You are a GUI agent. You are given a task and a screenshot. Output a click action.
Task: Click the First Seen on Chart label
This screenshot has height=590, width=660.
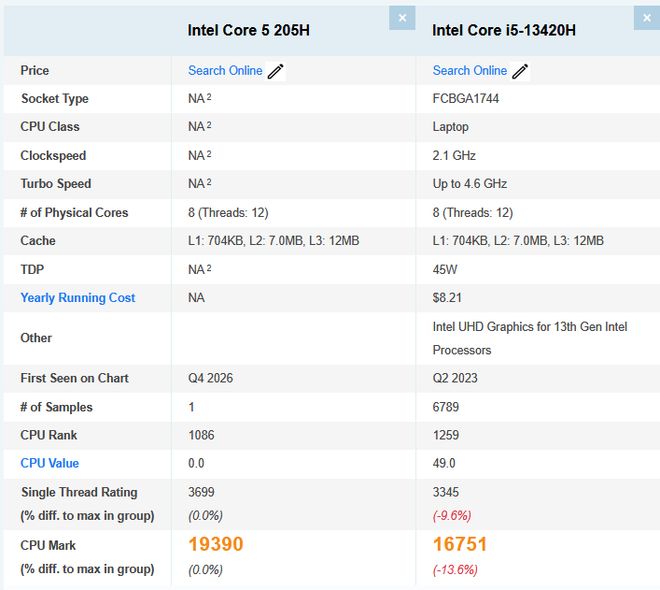point(75,378)
